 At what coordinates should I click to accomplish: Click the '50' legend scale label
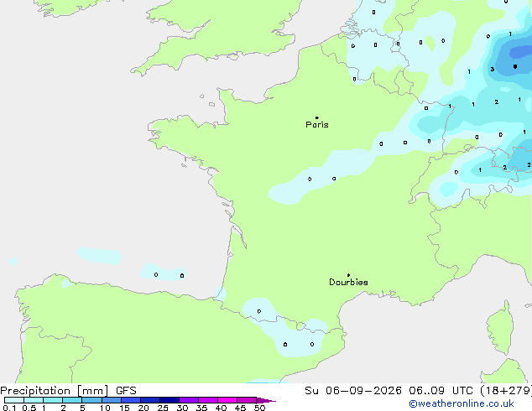click(x=259, y=408)
